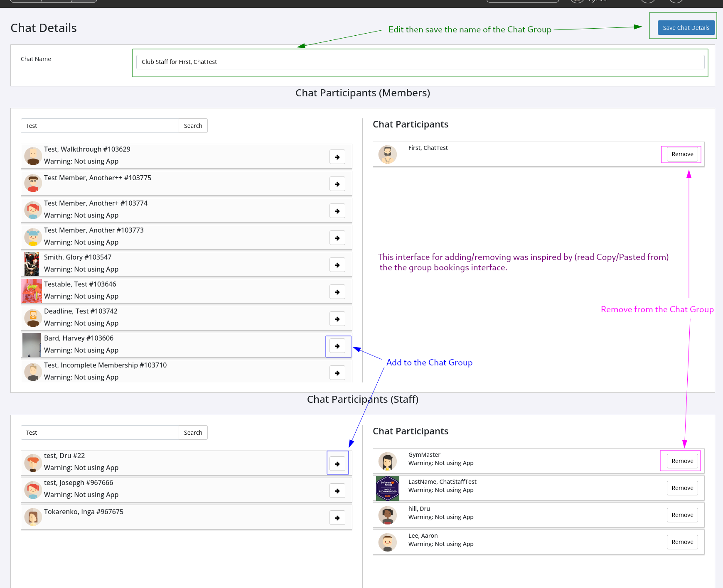Remove Lee, Aaron from chat participants
The image size is (723, 588).
(682, 542)
